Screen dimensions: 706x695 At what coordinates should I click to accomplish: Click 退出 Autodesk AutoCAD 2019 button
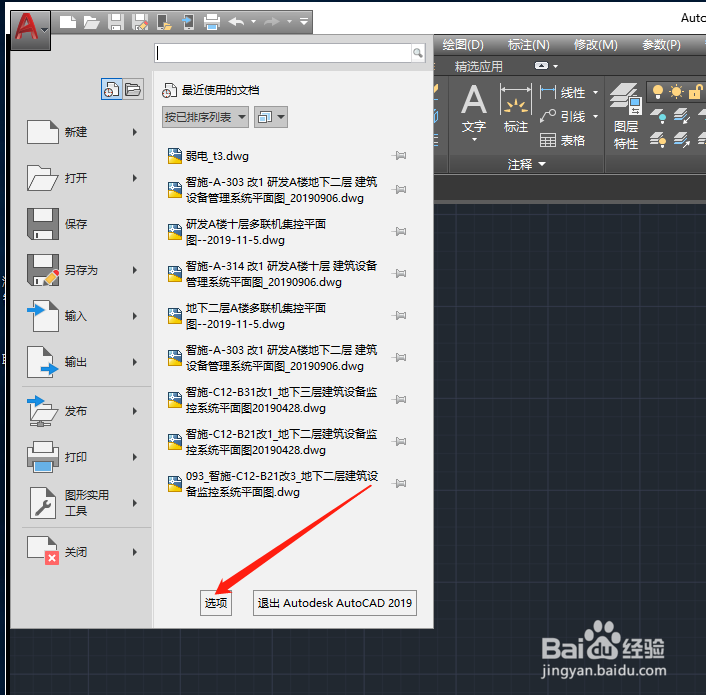point(335,603)
